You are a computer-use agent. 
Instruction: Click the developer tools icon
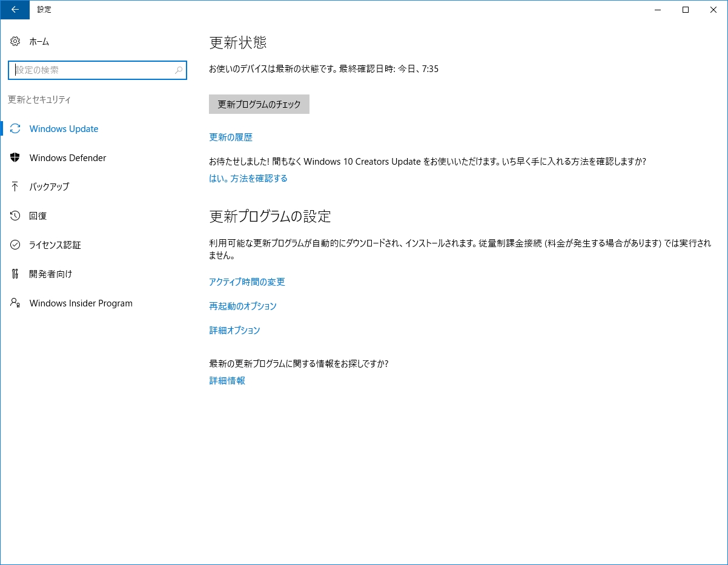[15, 274]
